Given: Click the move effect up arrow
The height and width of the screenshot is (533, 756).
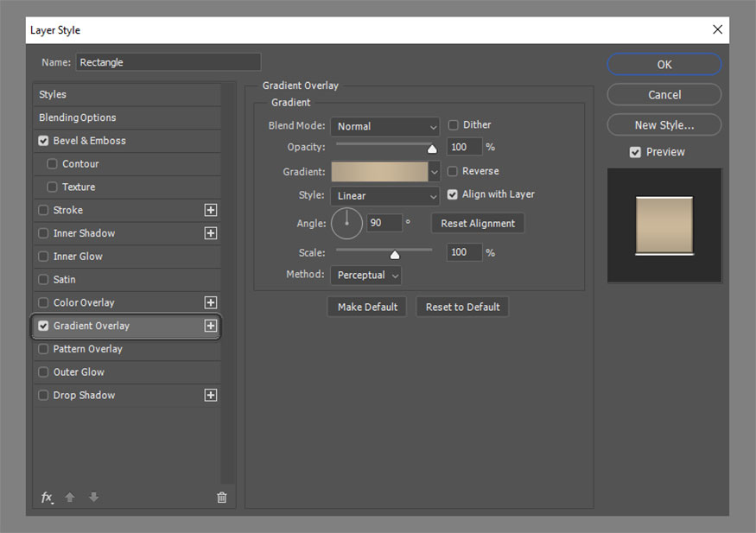Looking at the screenshot, I should pyautogui.click(x=70, y=498).
